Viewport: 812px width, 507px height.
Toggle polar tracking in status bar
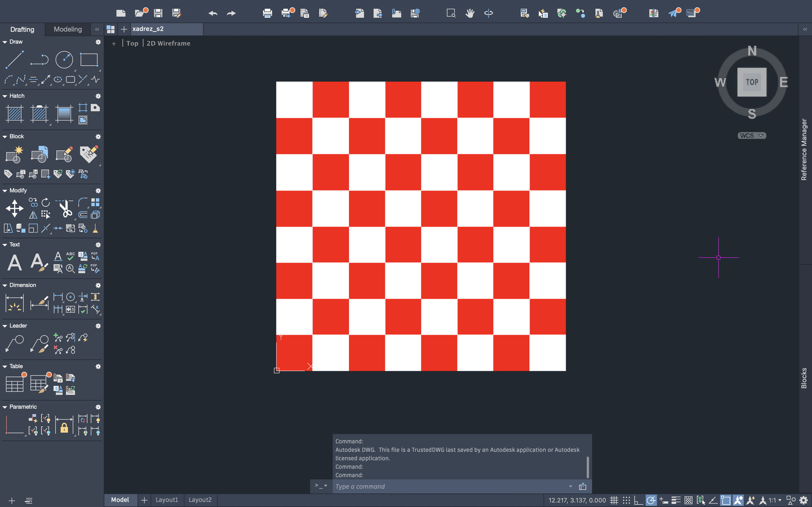pyautogui.click(x=651, y=500)
